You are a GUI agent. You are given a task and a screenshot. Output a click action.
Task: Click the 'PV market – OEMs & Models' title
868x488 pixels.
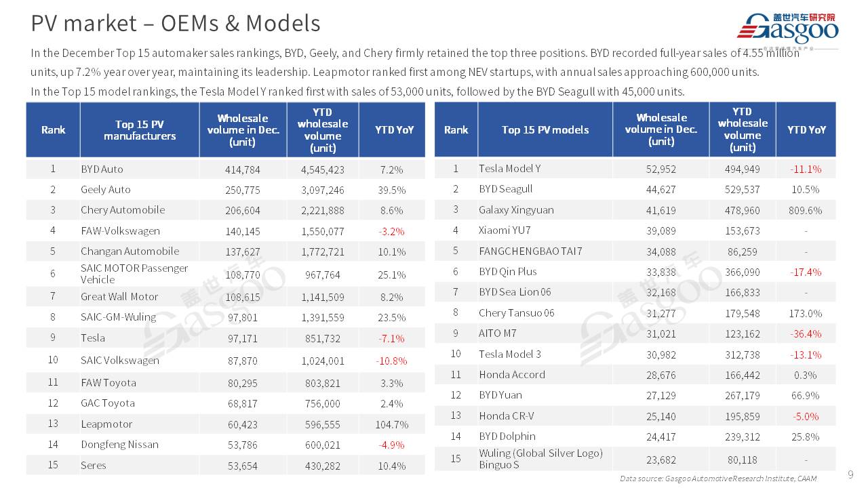(x=175, y=24)
